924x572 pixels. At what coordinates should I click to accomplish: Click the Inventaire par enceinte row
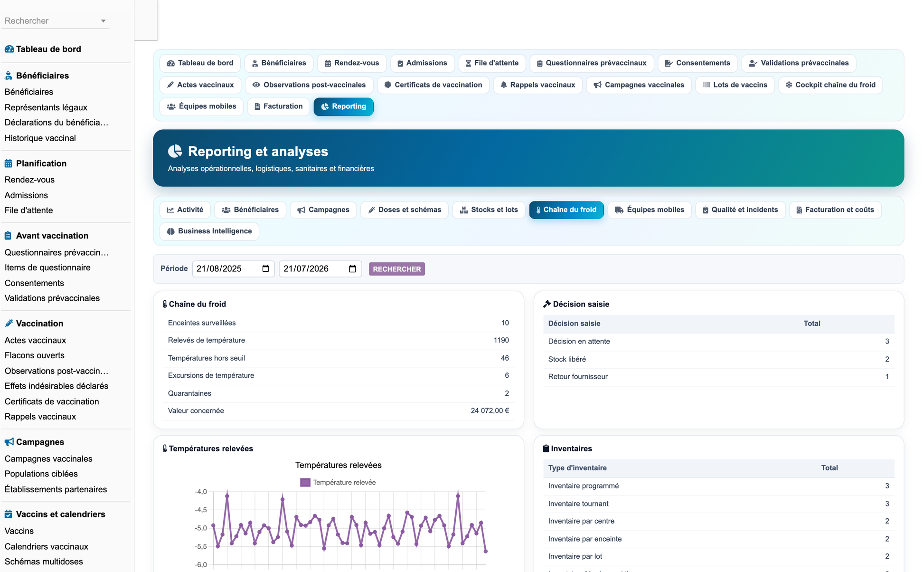tap(718, 539)
